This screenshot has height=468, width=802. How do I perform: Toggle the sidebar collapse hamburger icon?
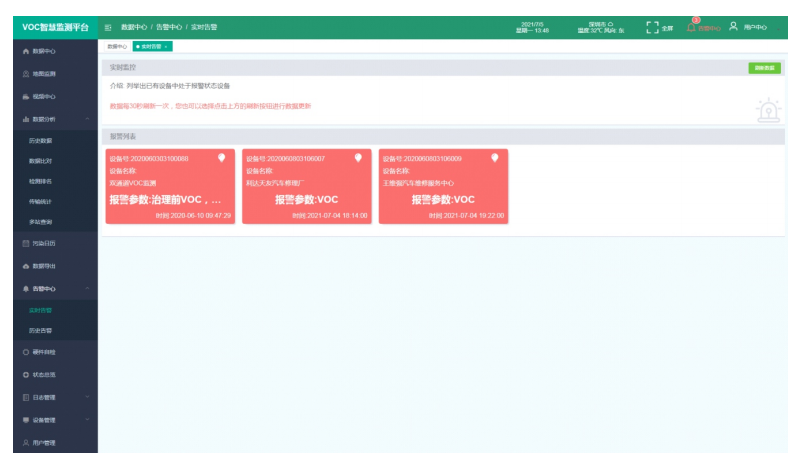point(108,28)
